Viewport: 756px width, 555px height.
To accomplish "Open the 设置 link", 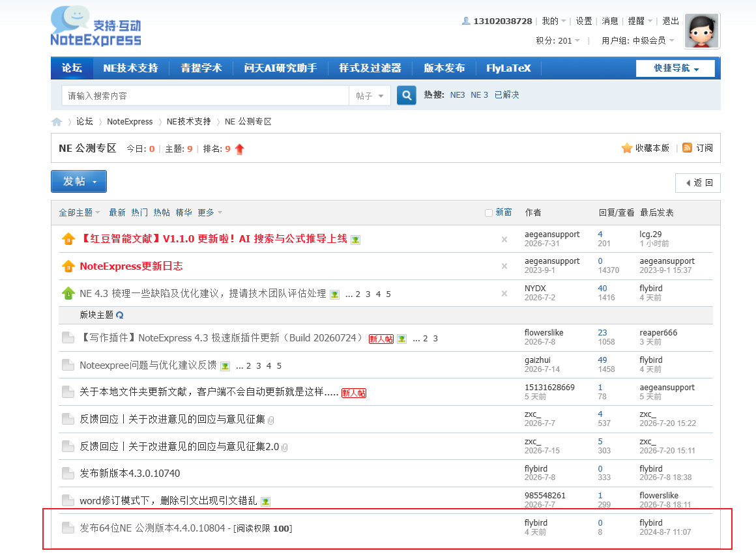I will [583, 21].
